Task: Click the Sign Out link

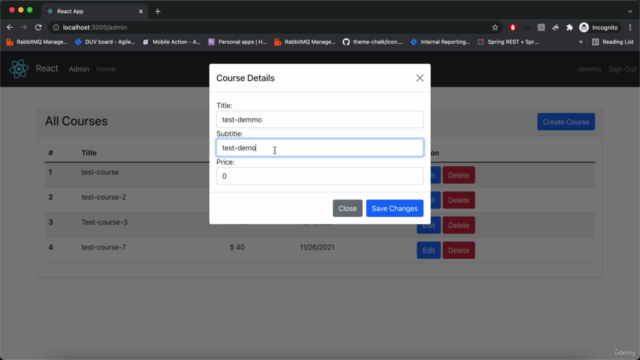Action: (x=622, y=69)
